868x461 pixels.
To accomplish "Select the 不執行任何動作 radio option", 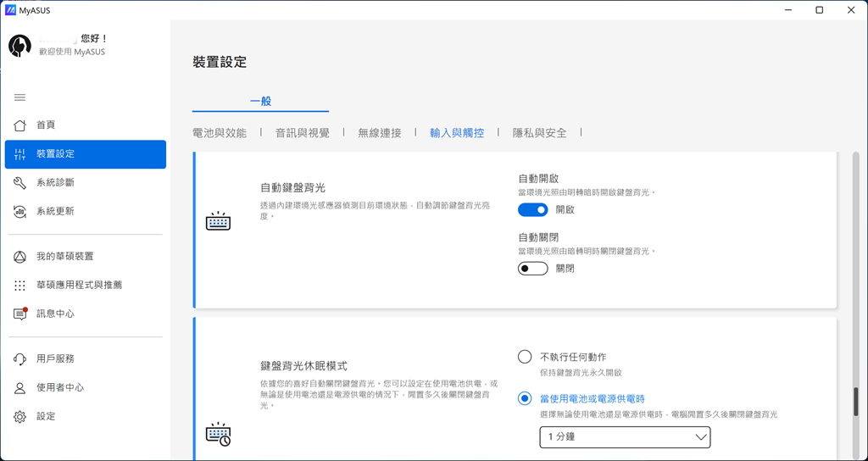I will click(x=525, y=357).
